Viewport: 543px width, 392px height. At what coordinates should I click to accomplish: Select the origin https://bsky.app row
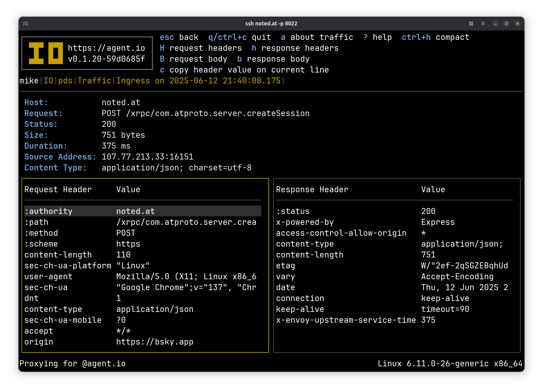pyautogui.click(x=143, y=342)
